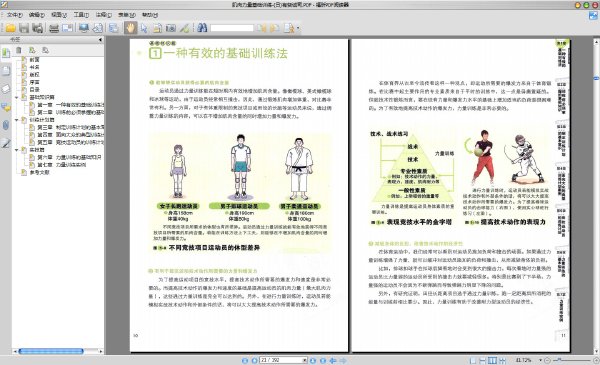Select the 封面 bookmark
Viewport: 600px width, 365px height.
click(34, 60)
